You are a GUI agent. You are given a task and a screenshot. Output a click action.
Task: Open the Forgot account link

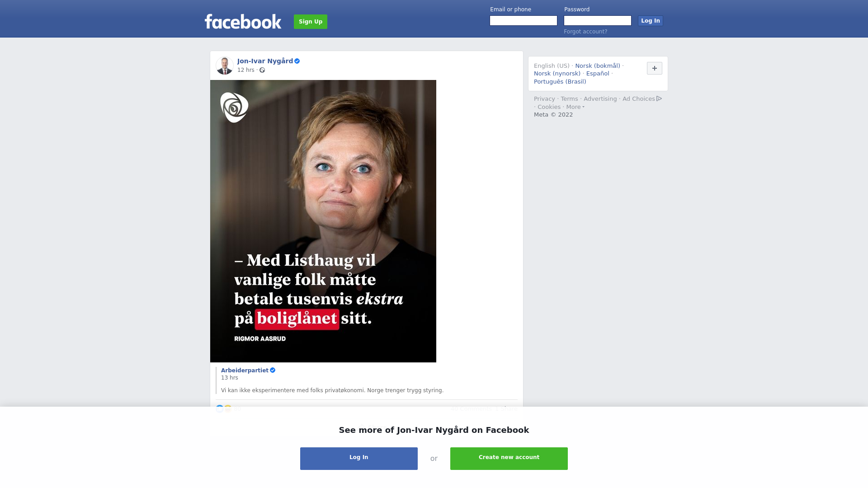click(585, 32)
